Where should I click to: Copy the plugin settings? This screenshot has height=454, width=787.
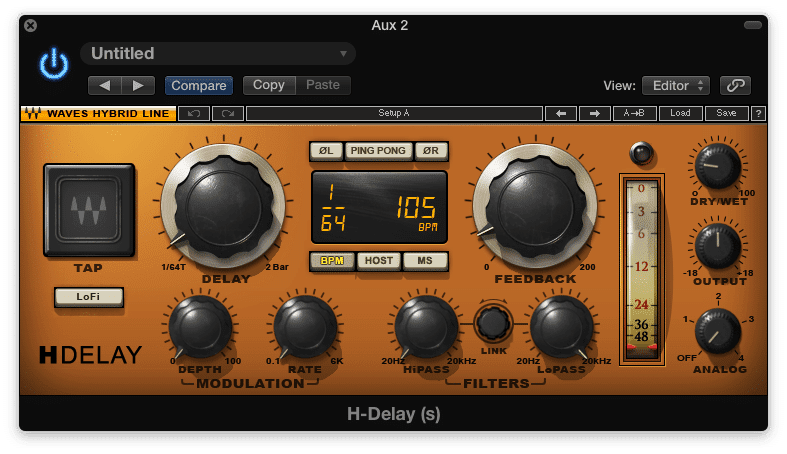[269, 85]
